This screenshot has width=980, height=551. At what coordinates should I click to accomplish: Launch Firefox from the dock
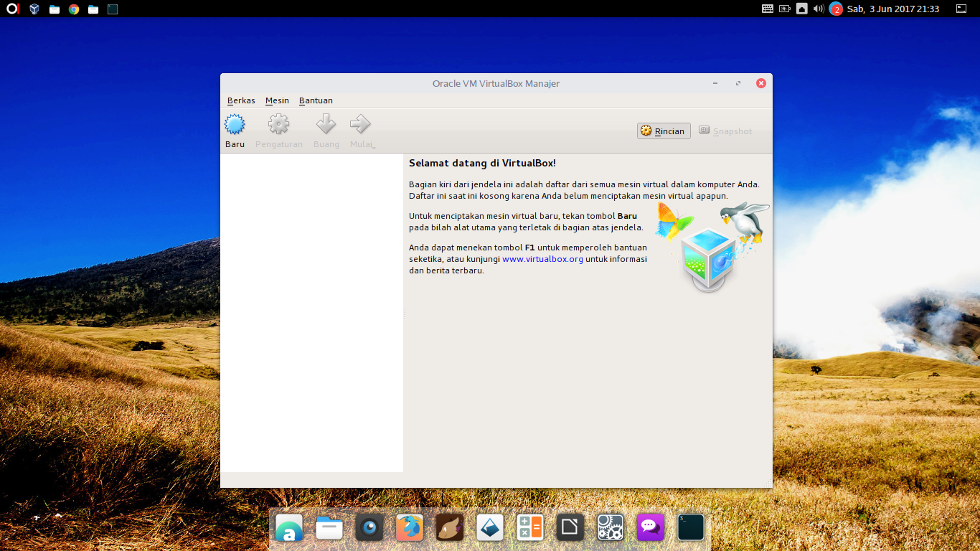pyautogui.click(x=410, y=527)
